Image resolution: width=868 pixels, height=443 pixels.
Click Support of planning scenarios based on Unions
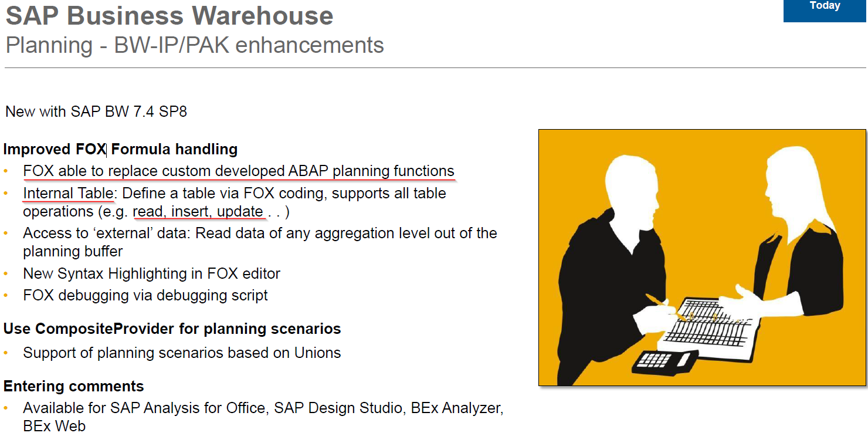(182, 353)
